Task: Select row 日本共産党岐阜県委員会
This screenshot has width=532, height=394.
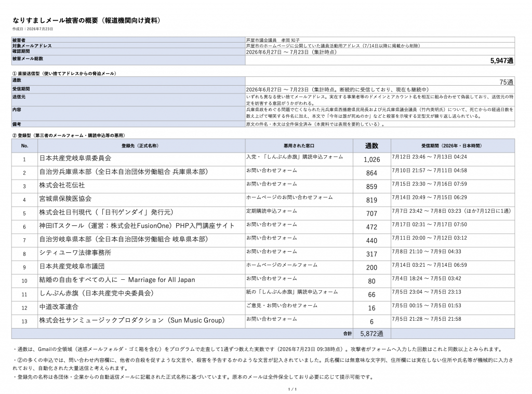Action: pos(75,158)
